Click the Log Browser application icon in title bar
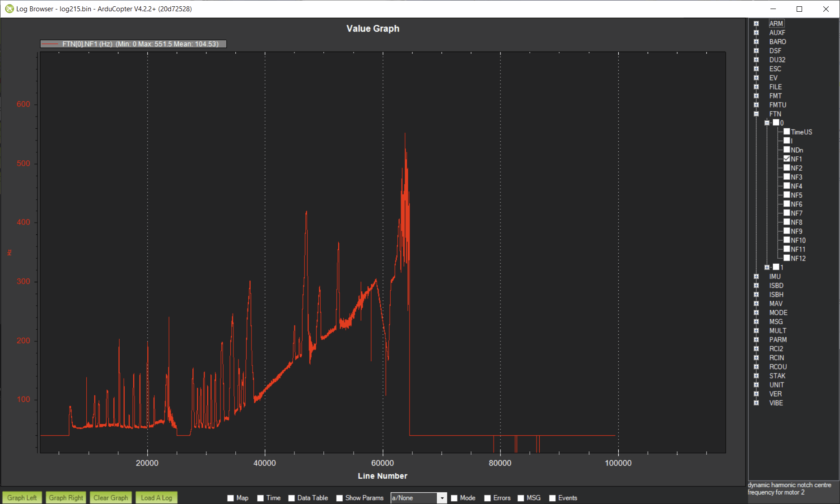The height and width of the screenshot is (504, 840). click(x=9, y=9)
